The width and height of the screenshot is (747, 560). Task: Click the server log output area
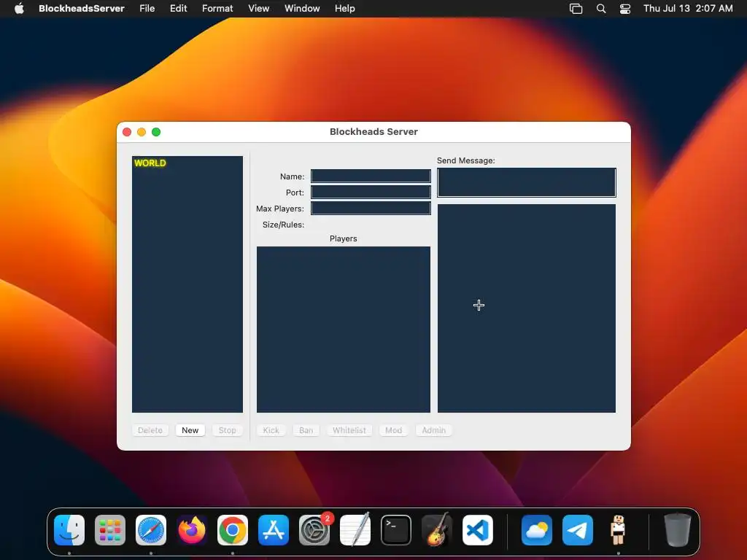click(527, 308)
